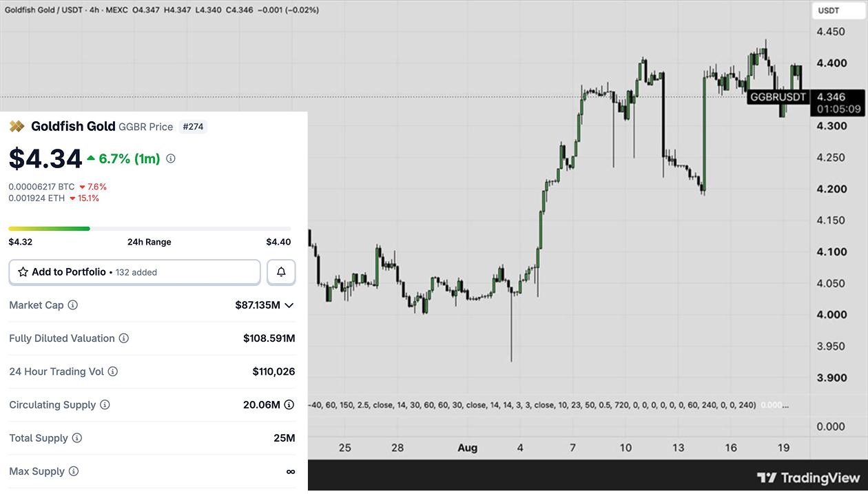Image resolution: width=868 pixels, height=494 pixels.
Task: Click the 0.00006217 BTC value
Action: pos(41,187)
